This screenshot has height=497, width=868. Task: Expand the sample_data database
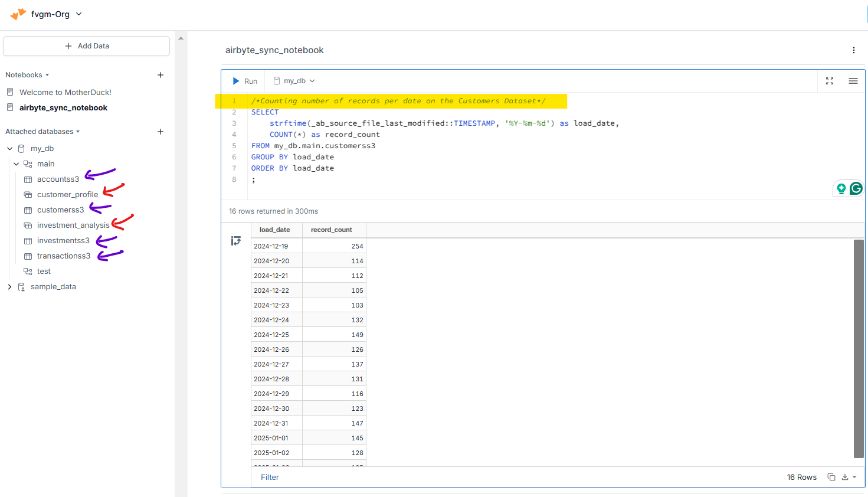tap(9, 287)
